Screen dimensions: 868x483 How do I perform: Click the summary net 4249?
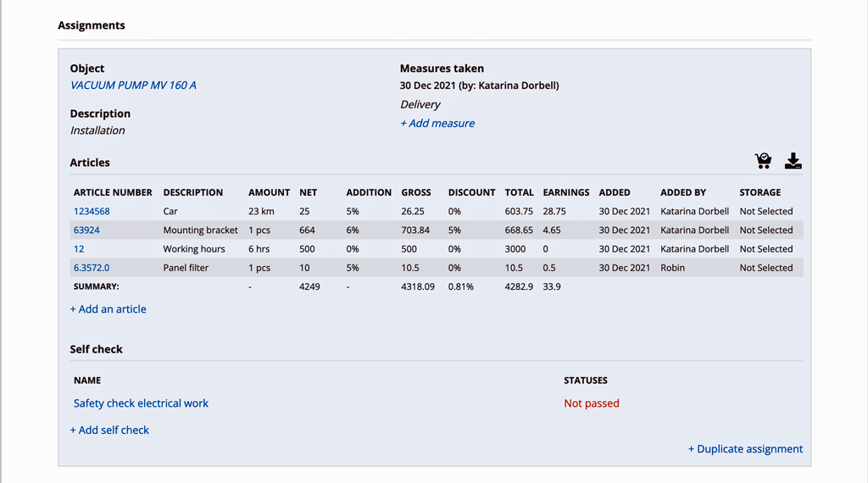click(x=309, y=286)
